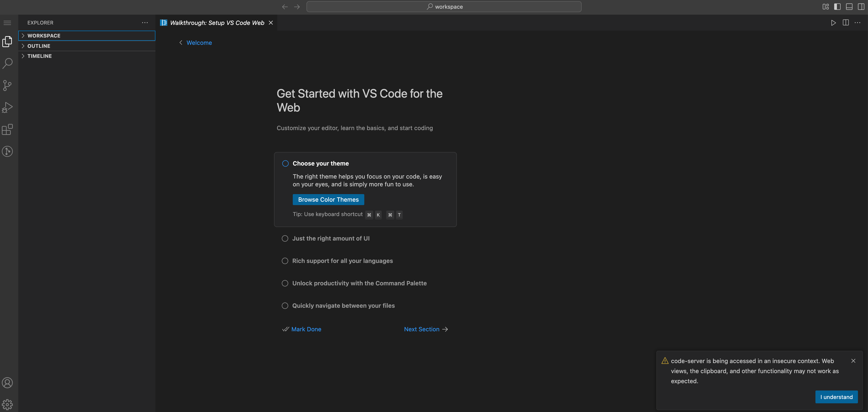Open the Explorer view in activity bar
Viewport: 868px width, 412px height.
[x=7, y=41]
